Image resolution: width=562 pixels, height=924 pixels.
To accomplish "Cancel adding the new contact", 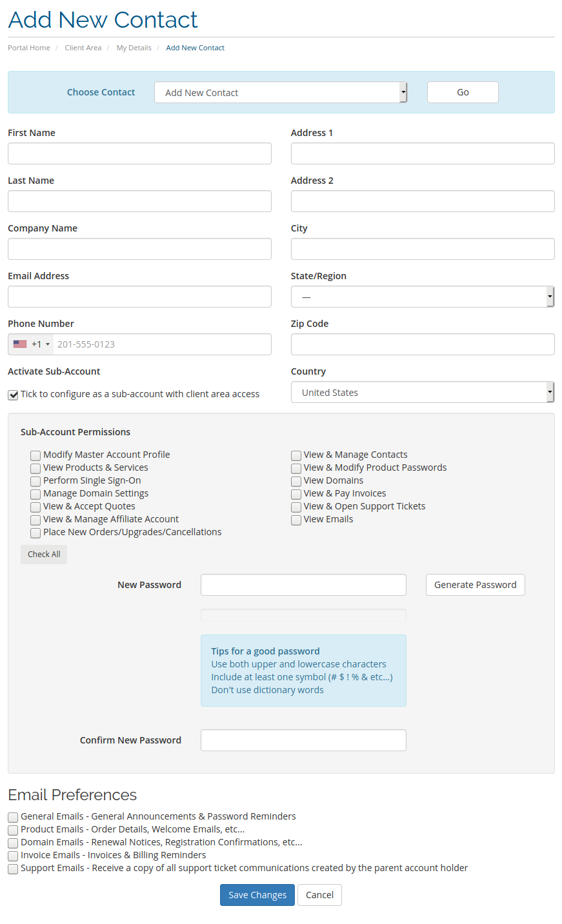I will tap(319, 895).
